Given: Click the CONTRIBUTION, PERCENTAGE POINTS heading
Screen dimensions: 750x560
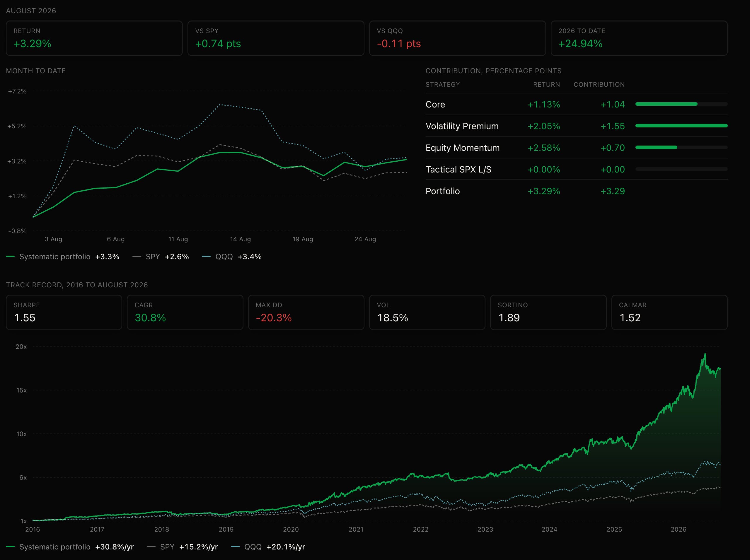Looking at the screenshot, I should [494, 71].
